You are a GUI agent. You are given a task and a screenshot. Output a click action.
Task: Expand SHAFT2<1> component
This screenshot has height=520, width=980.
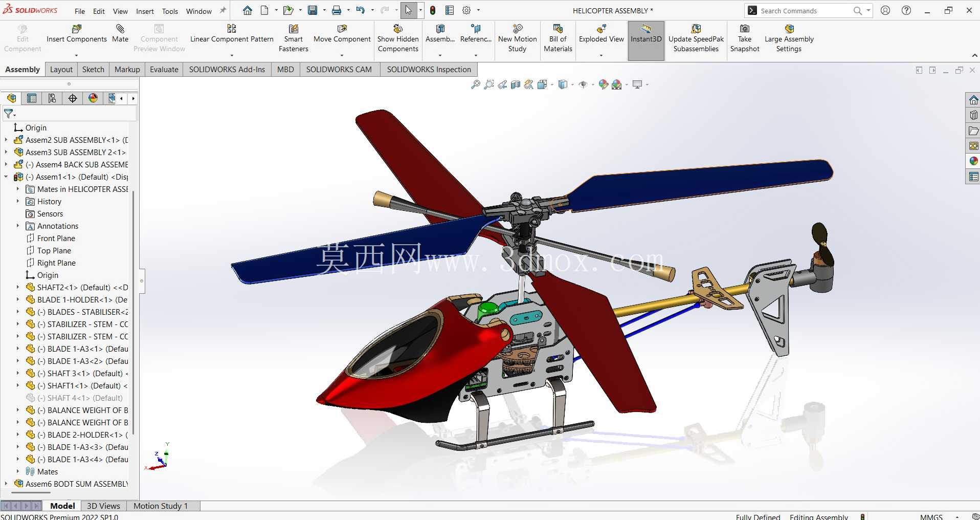click(x=17, y=287)
